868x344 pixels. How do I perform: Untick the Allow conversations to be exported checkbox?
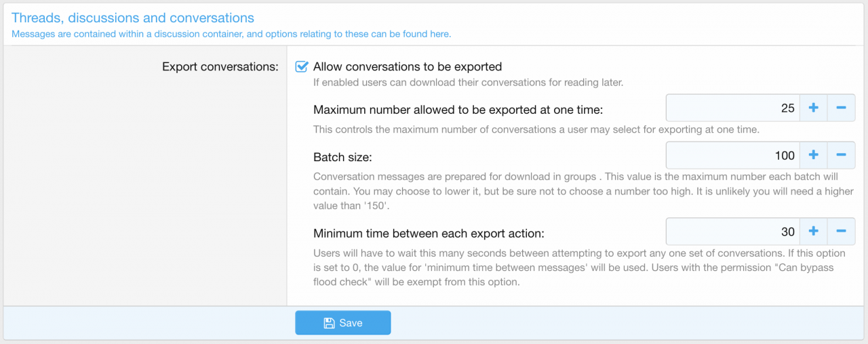pyautogui.click(x=302, y=67)
